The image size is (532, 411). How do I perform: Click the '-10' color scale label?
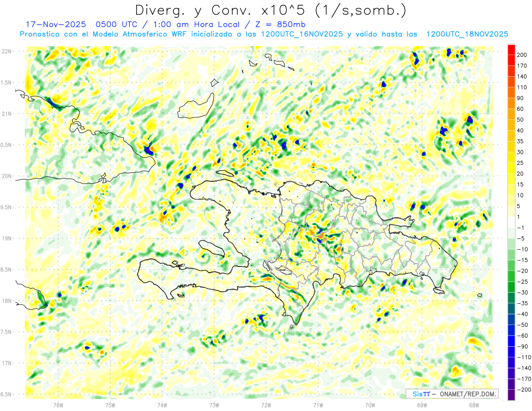[x=523, y=249]
